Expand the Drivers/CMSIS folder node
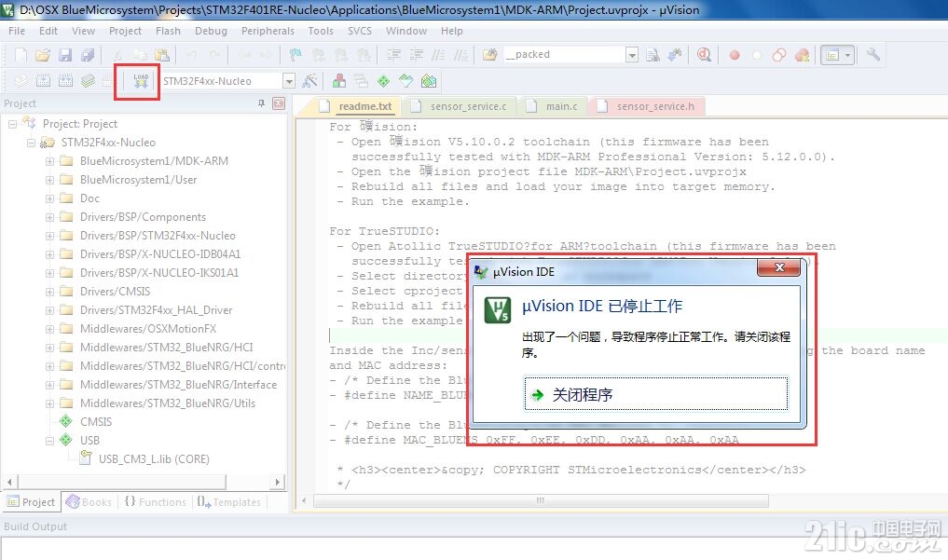Image resolution: width=948 pixels, height=560 pixels. [49, 292]
